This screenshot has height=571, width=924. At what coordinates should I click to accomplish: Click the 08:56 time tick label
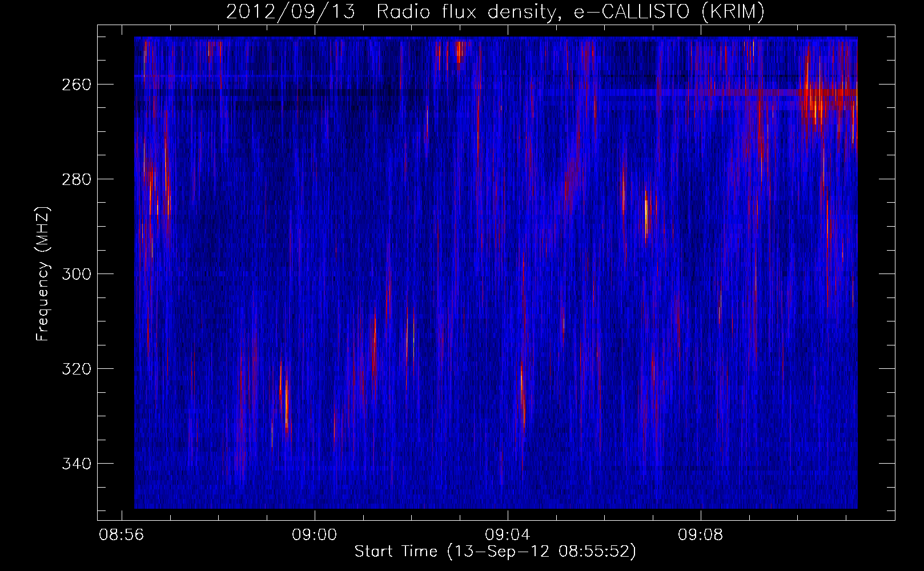pos(122,535)
